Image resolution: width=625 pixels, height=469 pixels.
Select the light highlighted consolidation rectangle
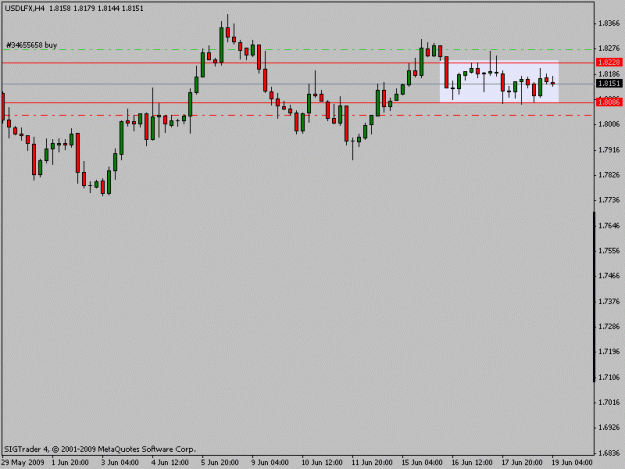pyautogui.click(x=499, y=81)
